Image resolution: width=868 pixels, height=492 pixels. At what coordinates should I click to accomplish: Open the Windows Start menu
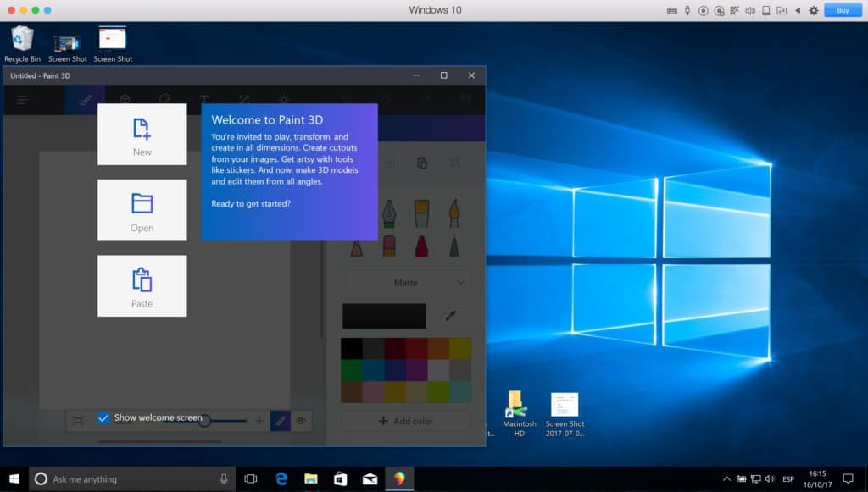14,478
